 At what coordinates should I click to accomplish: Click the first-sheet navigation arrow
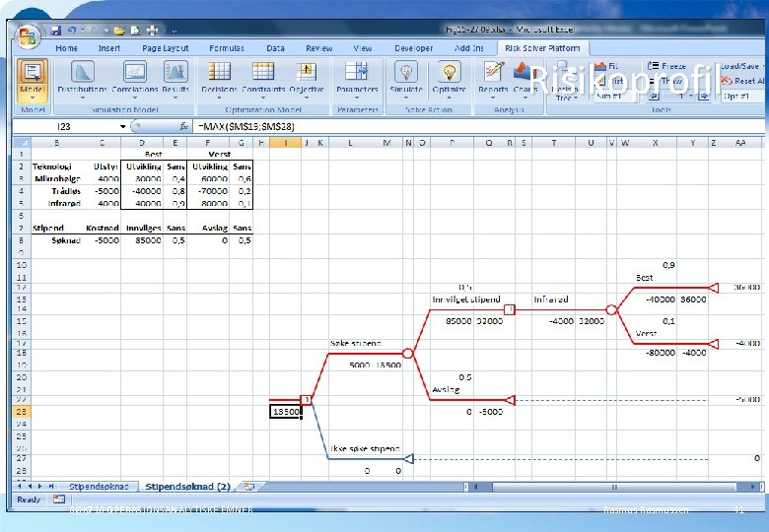pos(20,487)
